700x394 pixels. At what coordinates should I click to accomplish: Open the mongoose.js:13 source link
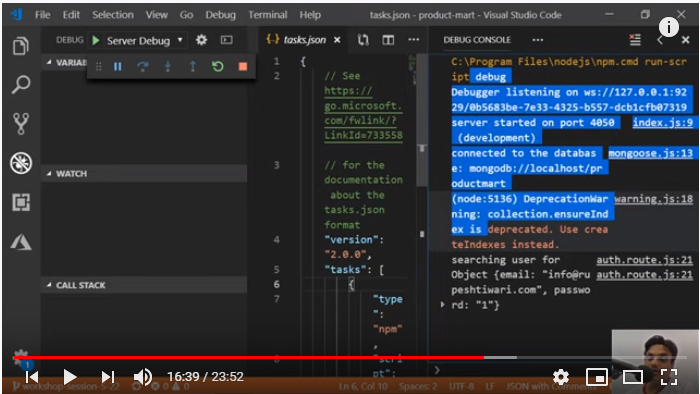click(x=650, y=153)
